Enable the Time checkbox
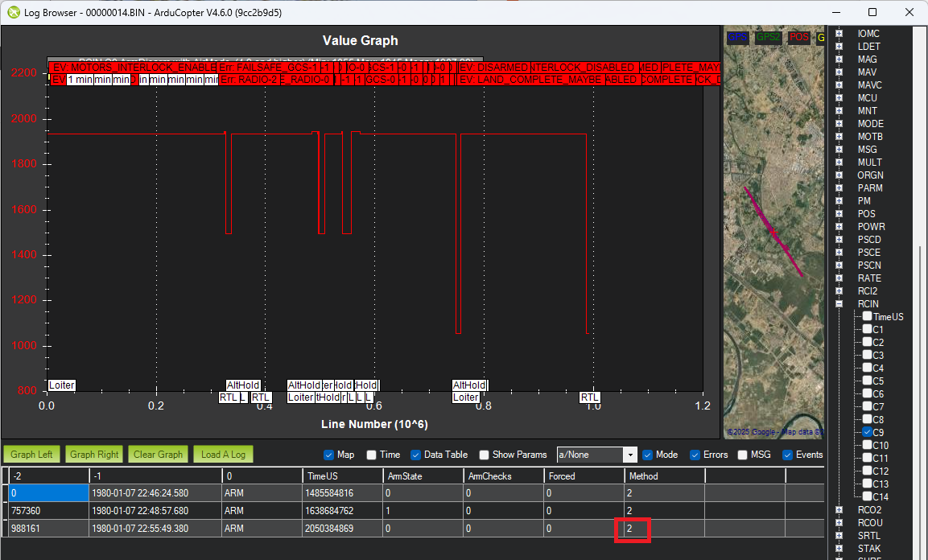This screenshot has height=560, width=928. point(371,455)
